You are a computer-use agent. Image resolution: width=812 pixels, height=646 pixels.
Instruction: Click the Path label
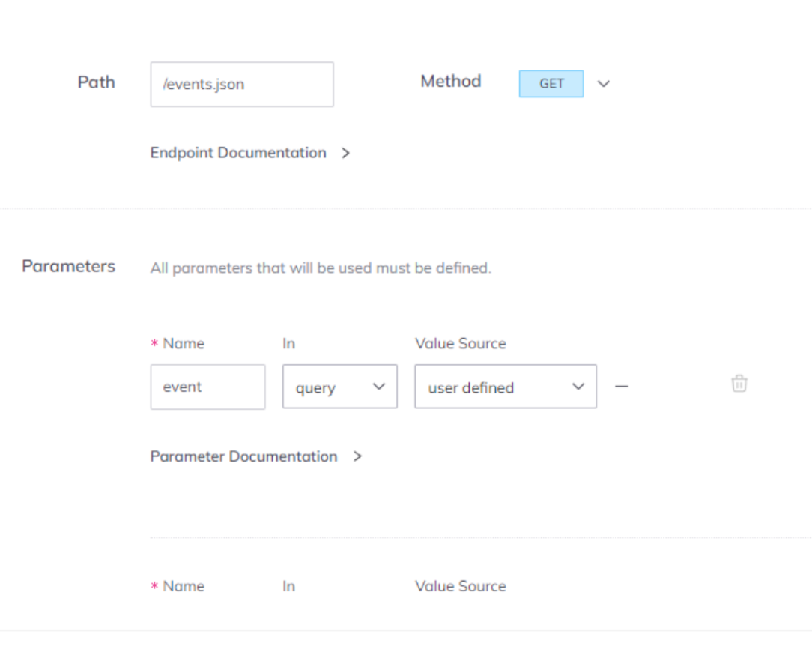coord(97,82)
